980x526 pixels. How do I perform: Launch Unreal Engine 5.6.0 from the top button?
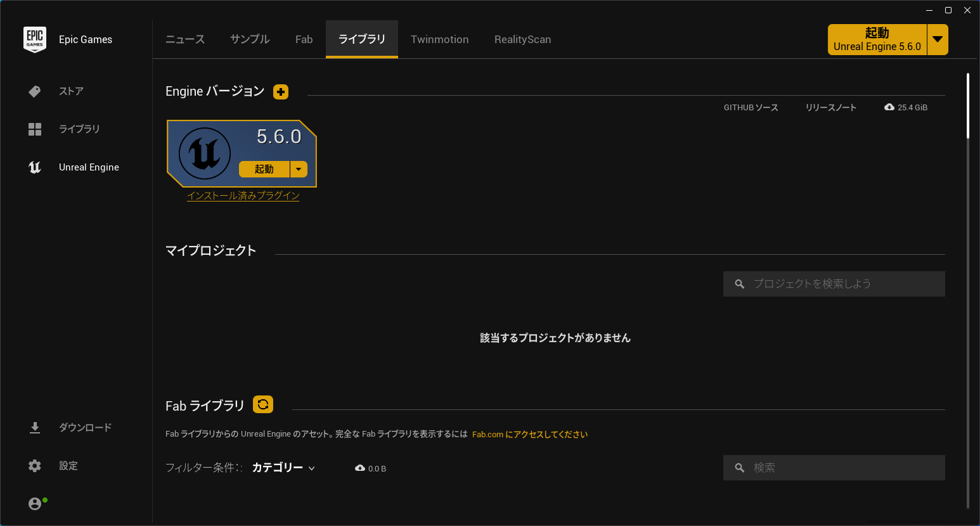tap(877, 39)
